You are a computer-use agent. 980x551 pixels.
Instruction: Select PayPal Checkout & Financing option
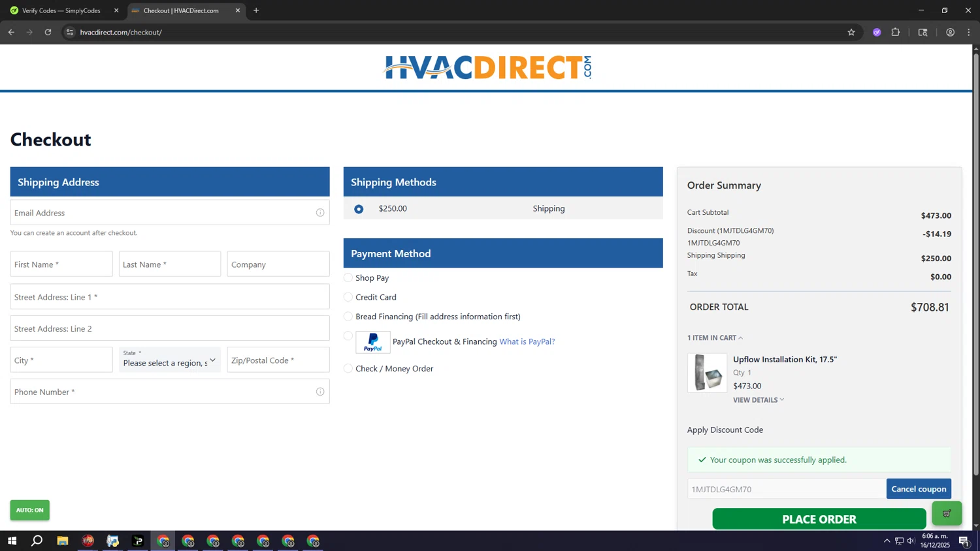click(x=348, y=336)
